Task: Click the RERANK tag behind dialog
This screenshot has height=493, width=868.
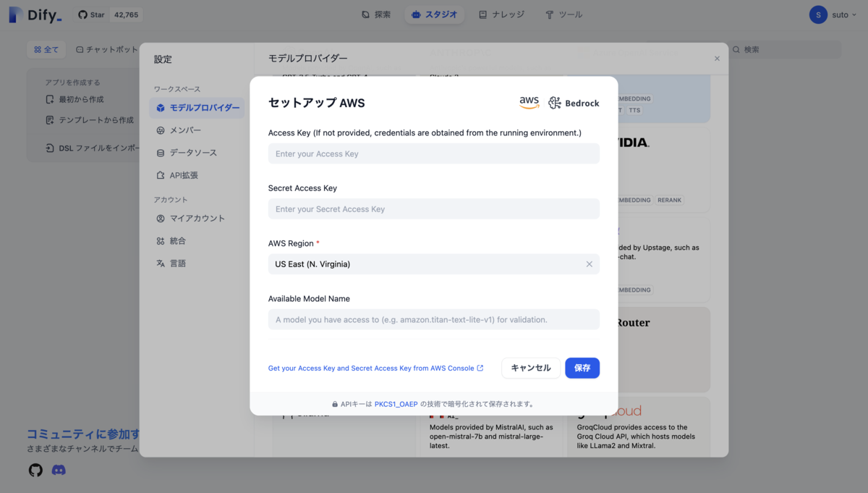Action: pos(669,200)
